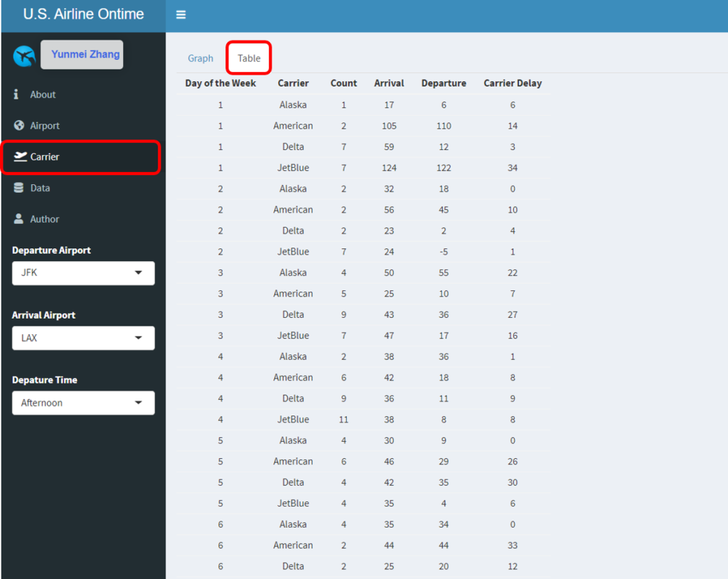This screenshot has height=579, width=728.
Task: Select the info icon beside About
Action: pos(16,94)
